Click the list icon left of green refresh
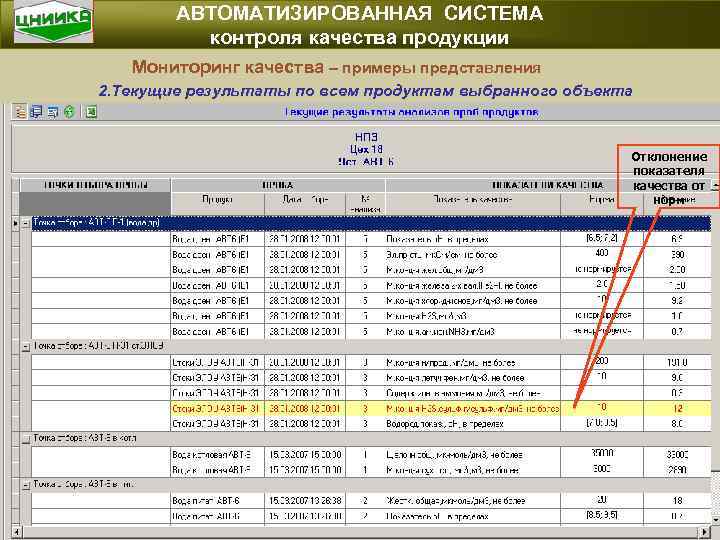Viewport: 720px width, 540px height. pos(53,112)
